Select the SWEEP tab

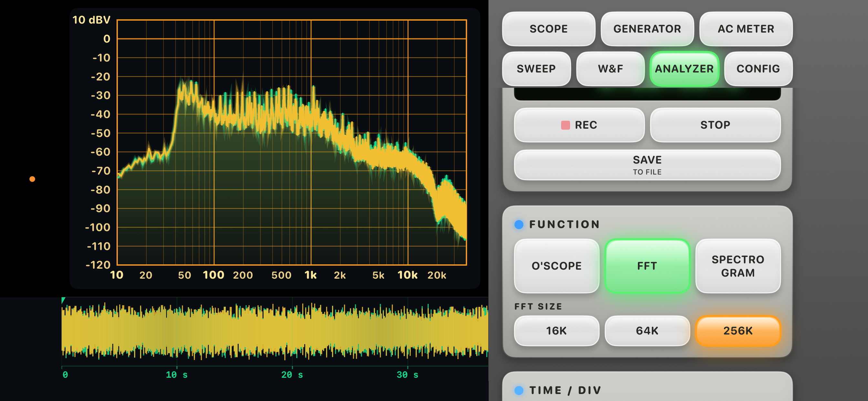pos(536,69)
